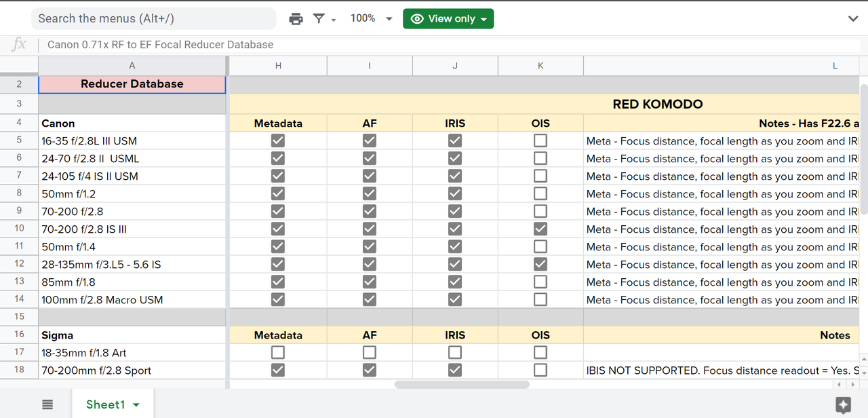Select the Reducer Database cell
868x418 pixels.
tap(132, 84)
